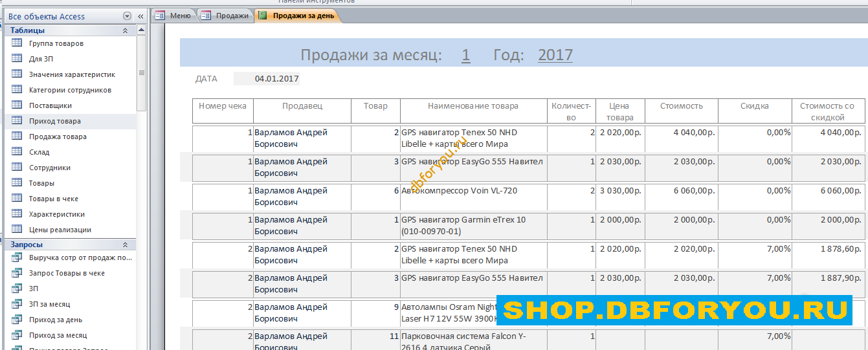Image resolution: width=868 pixels, height=350 pixels.
Task: Click form icon on Продажи tab
Action: 205,16
